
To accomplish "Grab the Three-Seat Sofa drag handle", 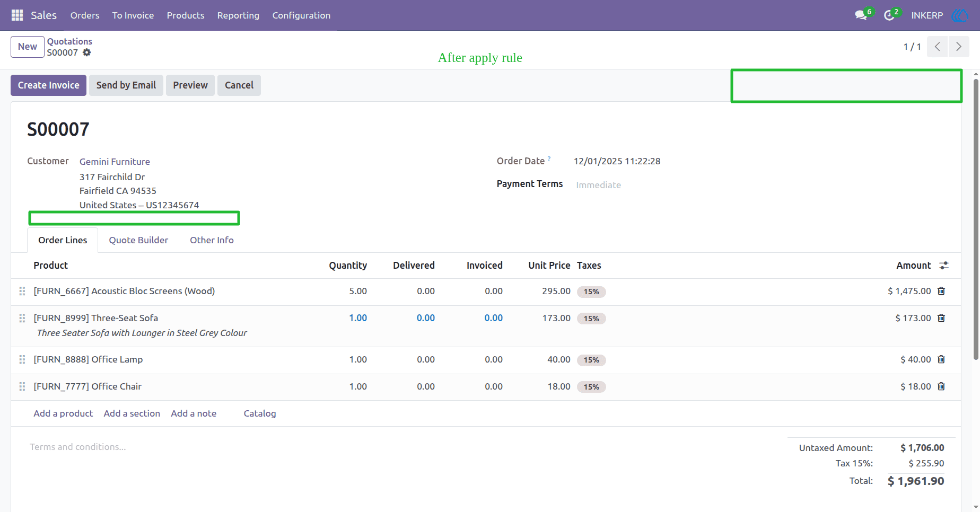I will point(22,318).
